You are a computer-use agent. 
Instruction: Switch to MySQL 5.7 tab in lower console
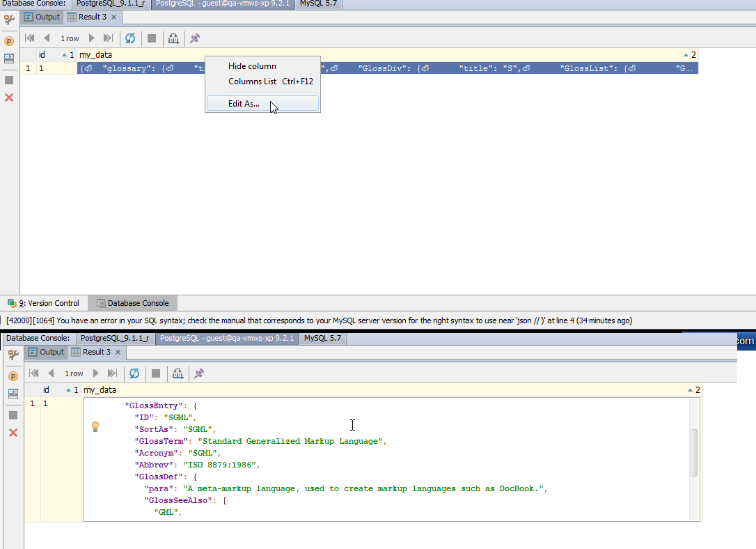tap(322, 338)
